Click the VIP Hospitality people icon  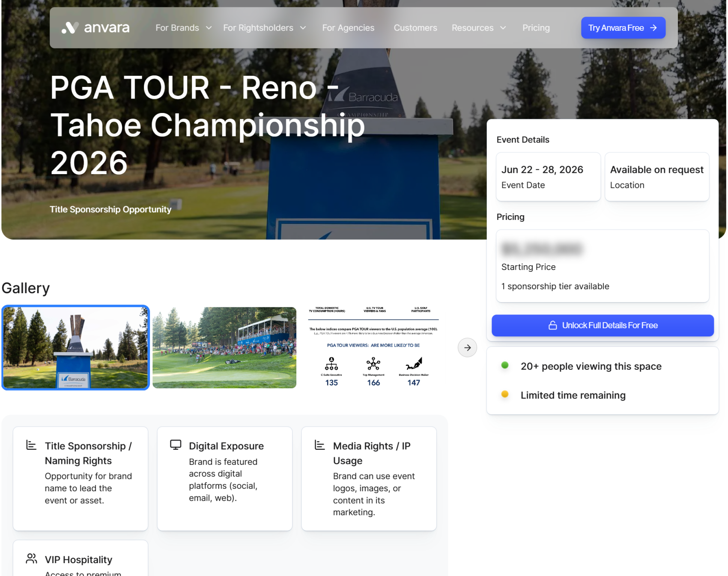pos(31,558)
